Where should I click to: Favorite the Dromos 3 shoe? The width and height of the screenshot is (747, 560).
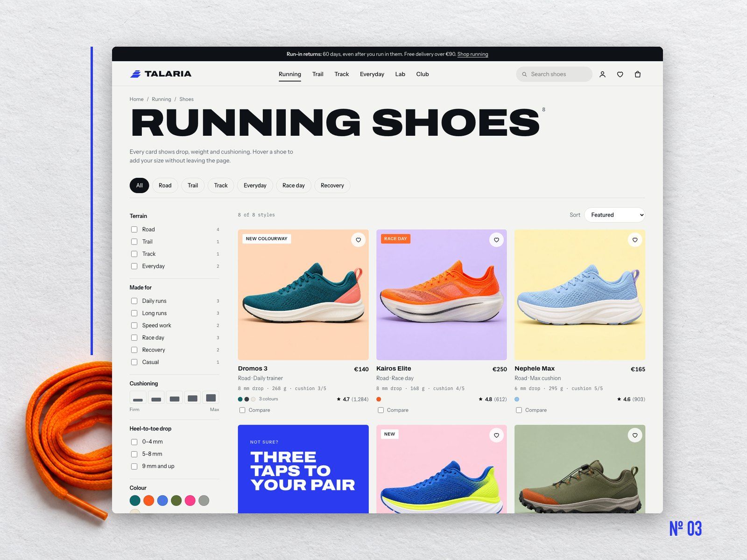point(358,240)
